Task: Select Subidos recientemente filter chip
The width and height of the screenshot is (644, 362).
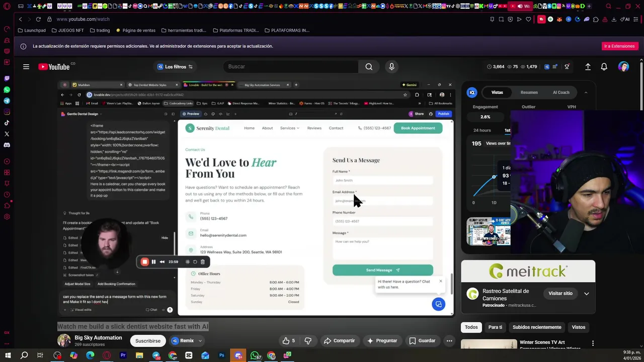Action: tap(537, 327)
